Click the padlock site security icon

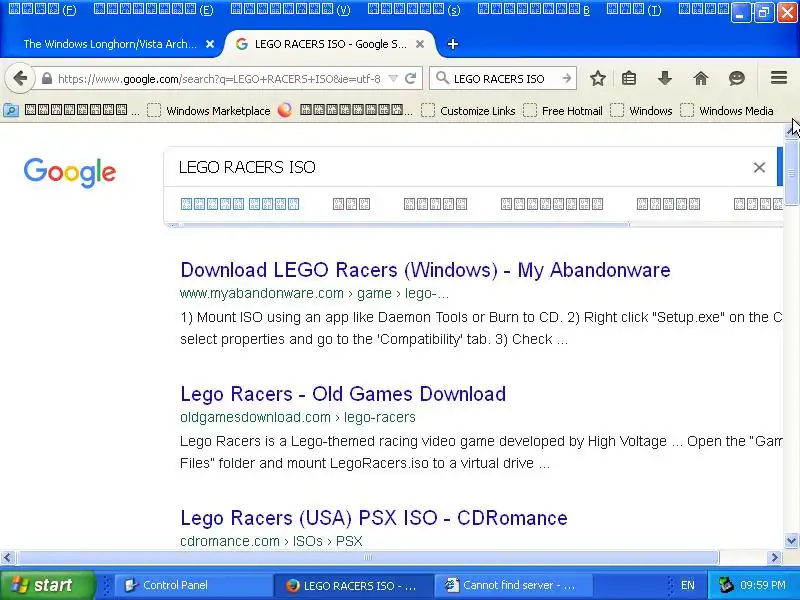tap(47, 79)
